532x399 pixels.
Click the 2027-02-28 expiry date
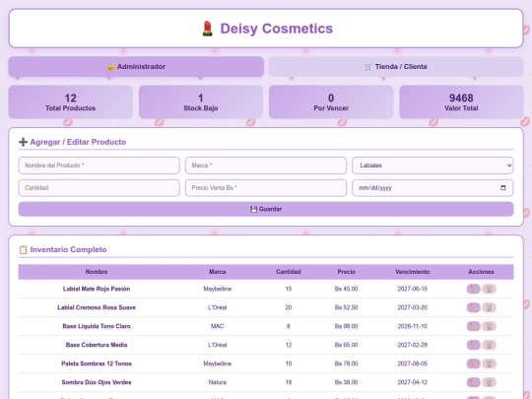(412, 345)
